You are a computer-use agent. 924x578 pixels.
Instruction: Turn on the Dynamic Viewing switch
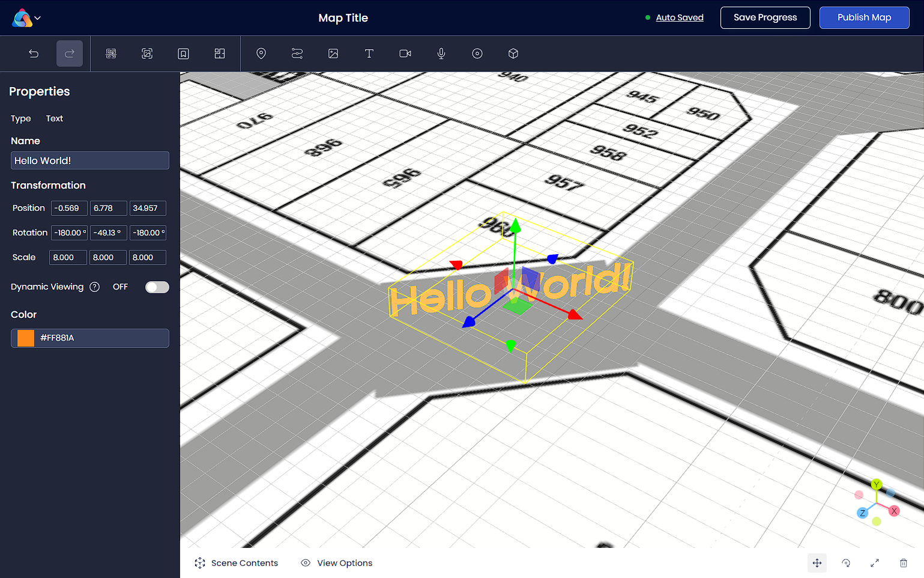pos(157,287)
